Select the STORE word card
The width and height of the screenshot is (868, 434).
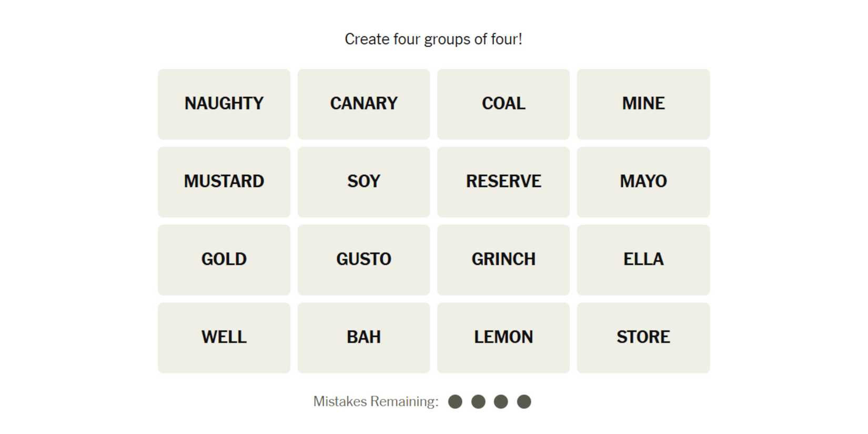click(643, 337)
